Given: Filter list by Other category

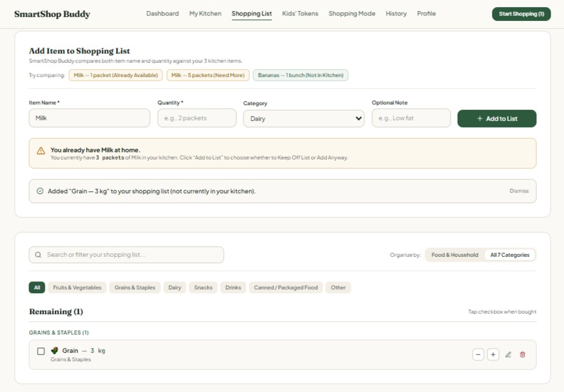Looking at the screenshot, I should click(x=338, y=287).
